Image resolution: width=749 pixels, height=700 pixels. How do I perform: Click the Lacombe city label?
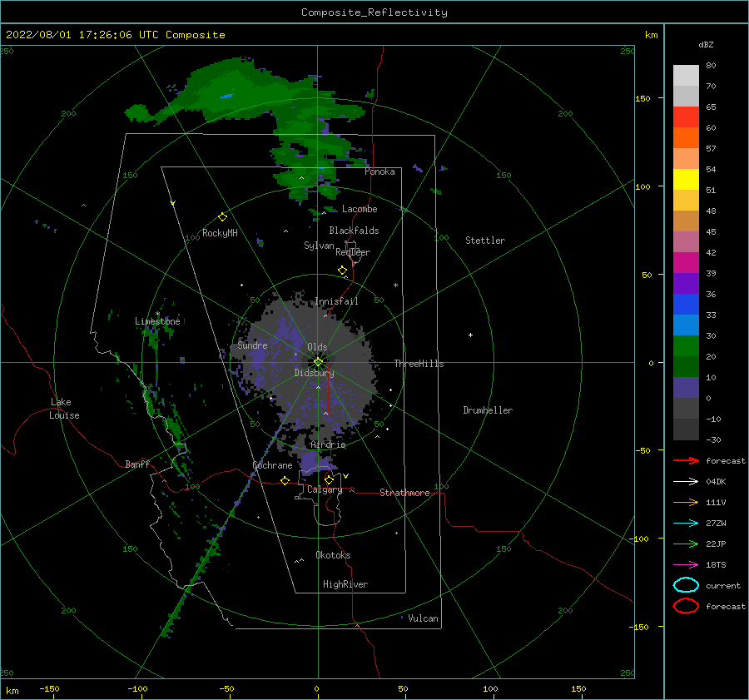click(x=360, y=209)
